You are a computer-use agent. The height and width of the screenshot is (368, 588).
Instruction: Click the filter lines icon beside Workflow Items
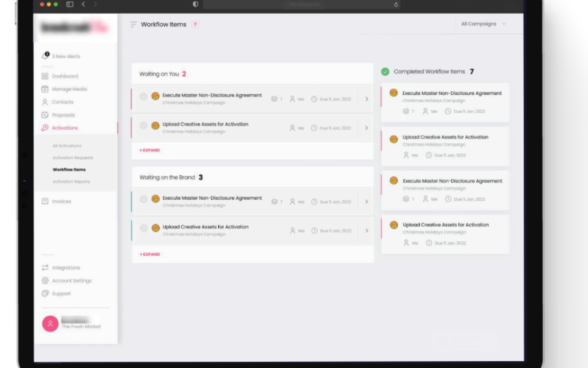click(133, 24)
